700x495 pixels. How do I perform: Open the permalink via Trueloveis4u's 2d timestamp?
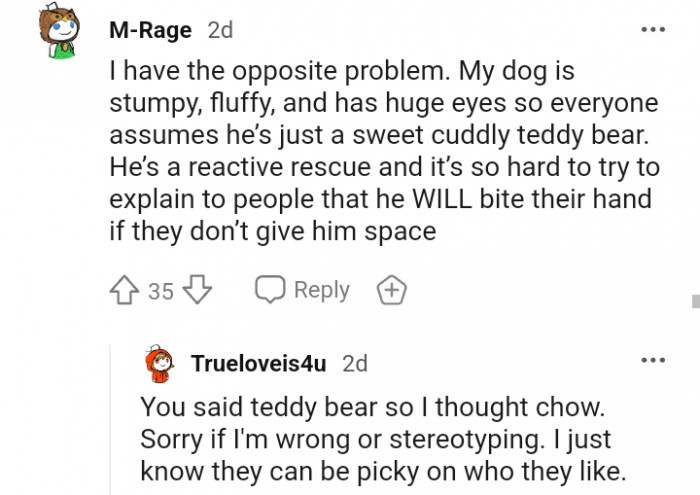[355, 363]
